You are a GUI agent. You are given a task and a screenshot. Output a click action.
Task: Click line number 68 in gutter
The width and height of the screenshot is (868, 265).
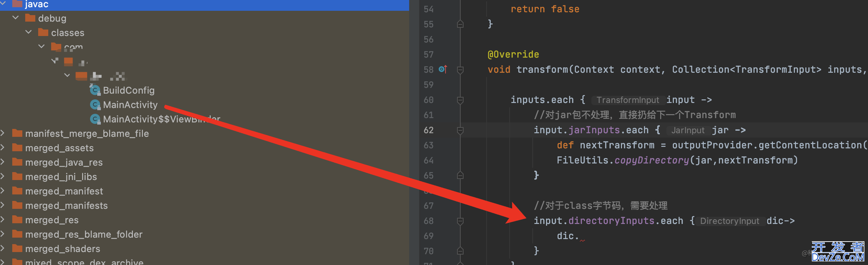(x=429, y=221)
